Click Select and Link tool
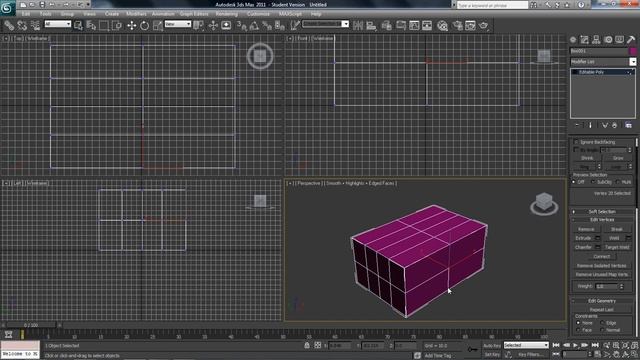 [x=9, y=26]
